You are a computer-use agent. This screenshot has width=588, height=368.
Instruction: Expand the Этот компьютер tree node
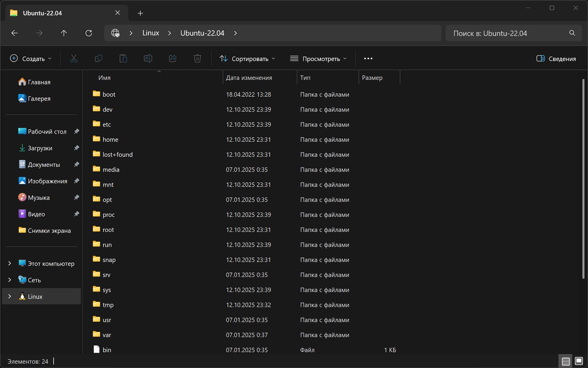10,263
